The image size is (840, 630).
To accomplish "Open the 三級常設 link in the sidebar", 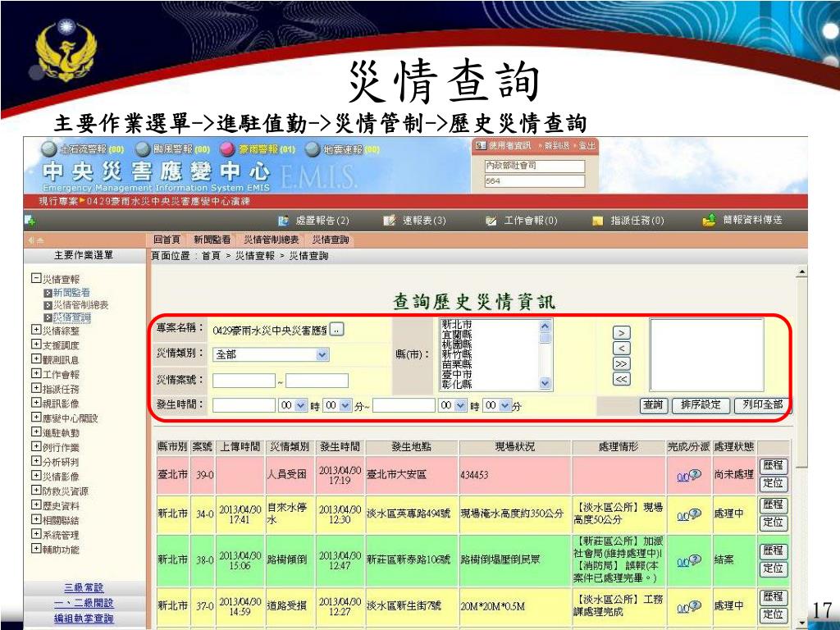I will pos(84,587).
